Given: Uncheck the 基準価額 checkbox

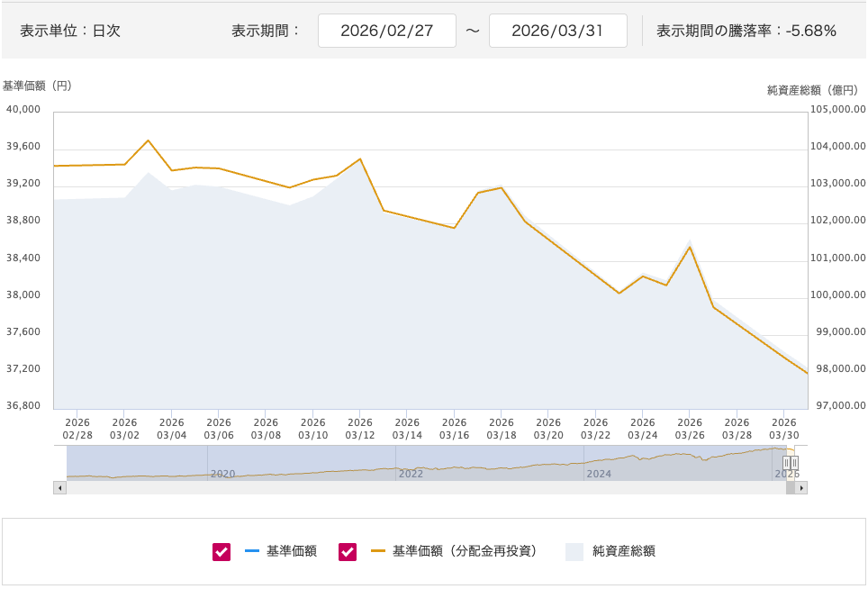Looking at the screenshot, I should click(222, 552).
